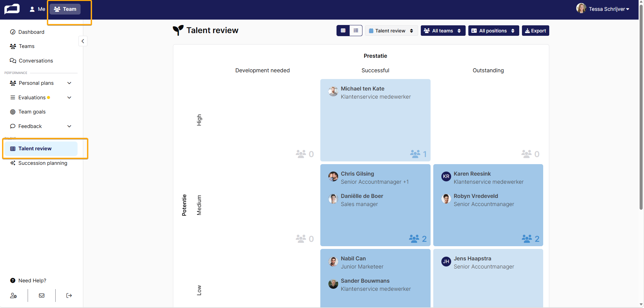Open the Talent review dropdown selector
Image resolution: width=644 pixels, height=308 pixels.
[x=391, y=31]
